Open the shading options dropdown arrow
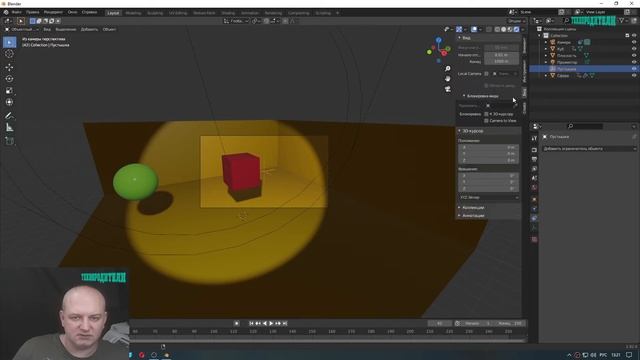The image size is (640, 360). click(x=523, y=29)
